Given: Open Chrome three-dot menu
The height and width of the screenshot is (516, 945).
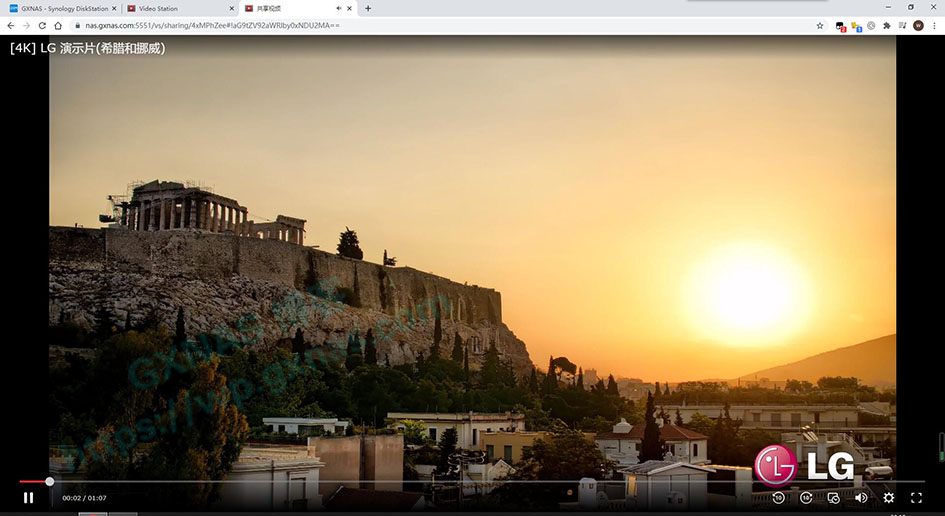Looking at the screenshot, I should [x=934, y=25].
